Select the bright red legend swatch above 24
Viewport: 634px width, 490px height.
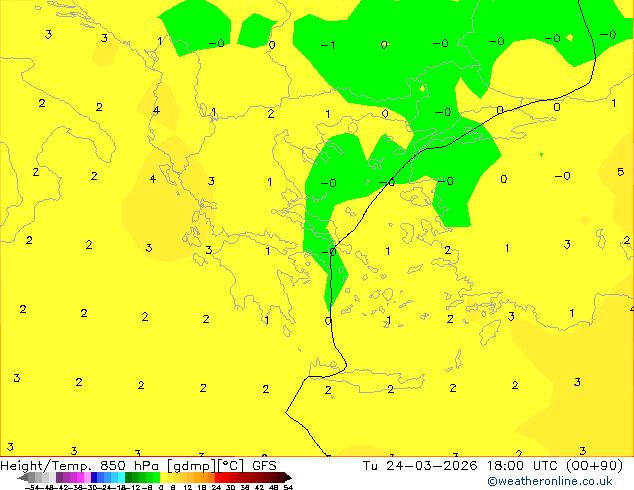click(218, 477)
